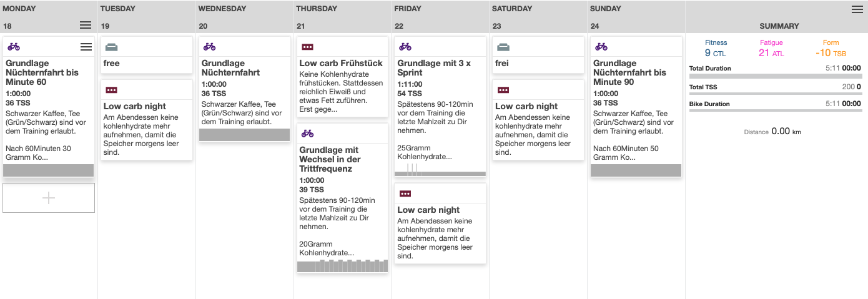Click Thursday workout's cadence interval graph
Image resolution: width=868 pixels, height=299 pixels.
tap(342, 266)
